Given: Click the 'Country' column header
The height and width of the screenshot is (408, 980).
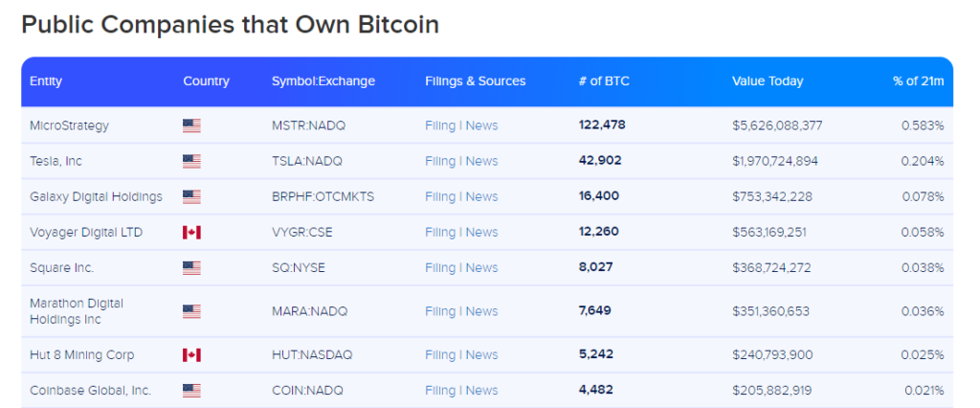Looking at the screenshot, I should 206,81.
